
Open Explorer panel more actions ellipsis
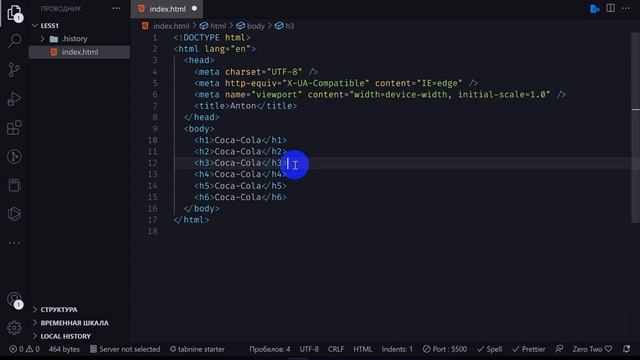(x=116, y=9)
